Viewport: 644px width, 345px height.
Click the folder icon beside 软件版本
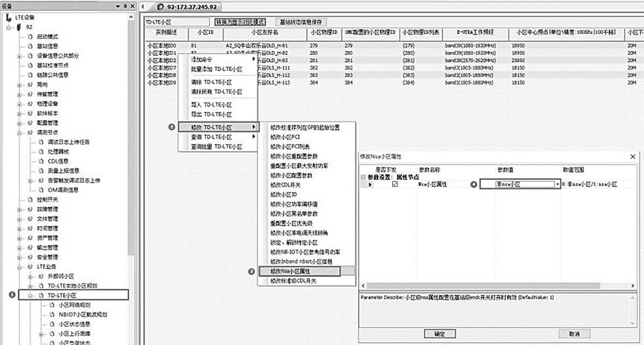30,113
